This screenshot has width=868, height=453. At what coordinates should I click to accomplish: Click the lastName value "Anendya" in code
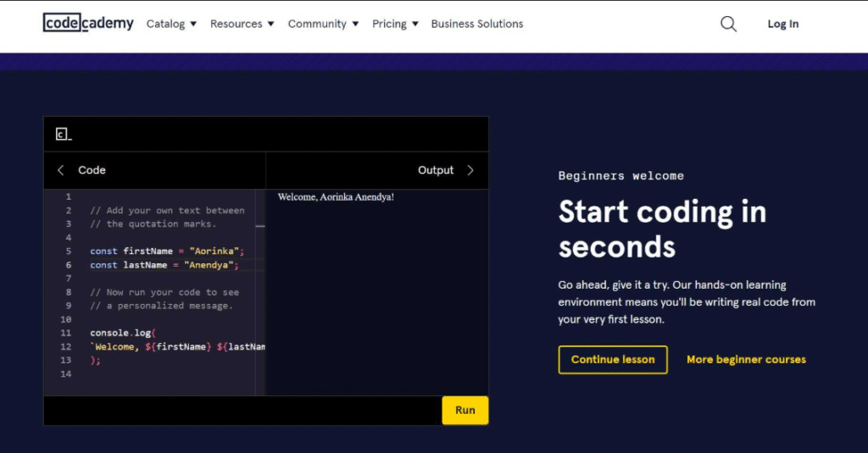pos(209,265)
